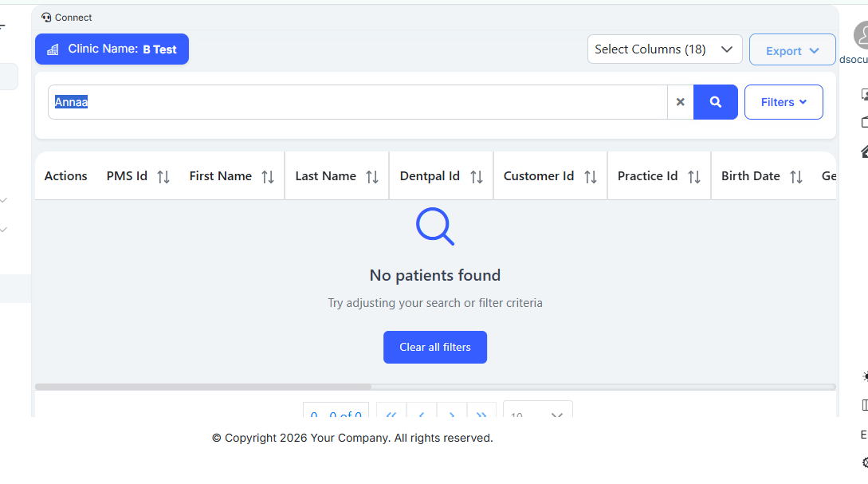Screen dimensions: 868x484
Task: Sort by PMS Id column arrows
Action: [x=163, y=177]
